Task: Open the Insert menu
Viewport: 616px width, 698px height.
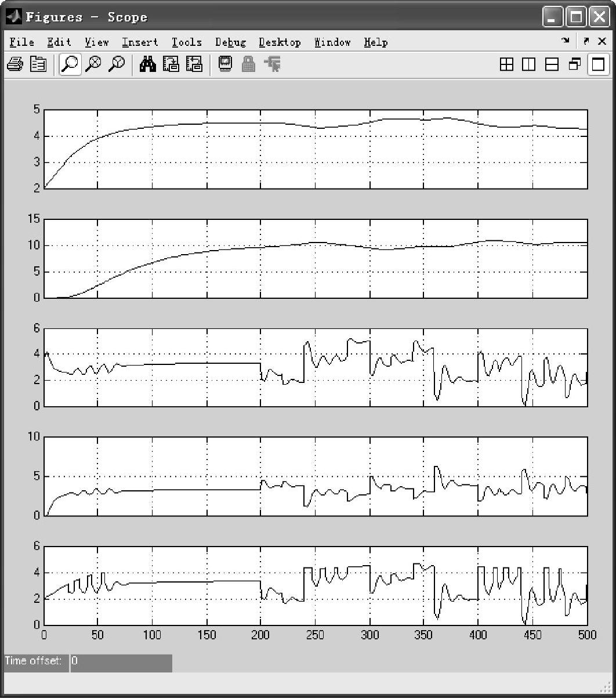Action: (x=140, y=42)
